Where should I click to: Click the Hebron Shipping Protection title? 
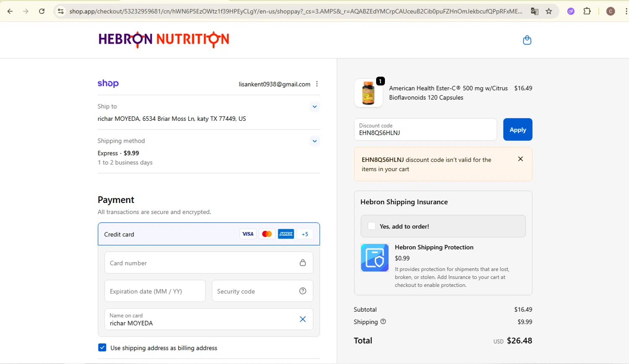click(434, 247)
